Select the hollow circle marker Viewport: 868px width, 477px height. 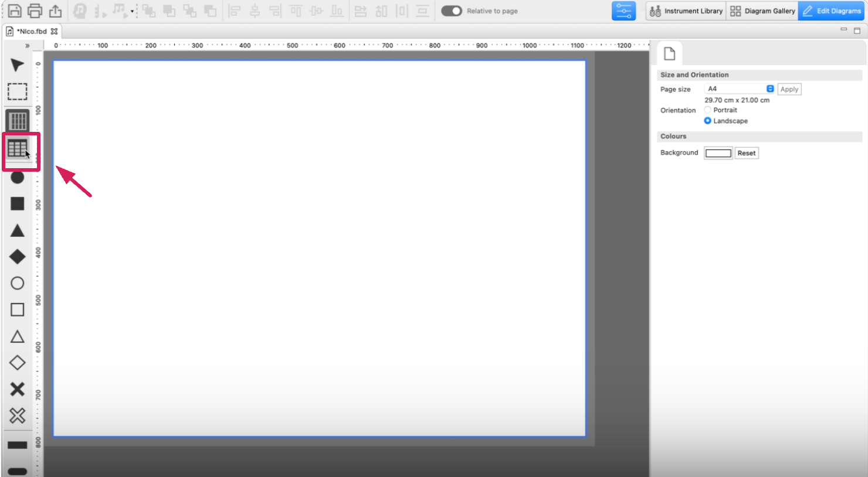(17, 283)
